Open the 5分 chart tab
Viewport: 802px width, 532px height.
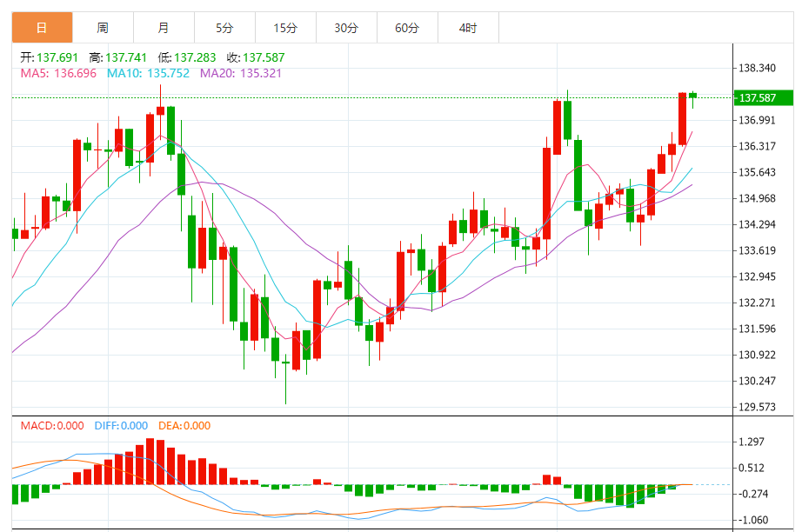pyautogui.click(x=224, y=28)
